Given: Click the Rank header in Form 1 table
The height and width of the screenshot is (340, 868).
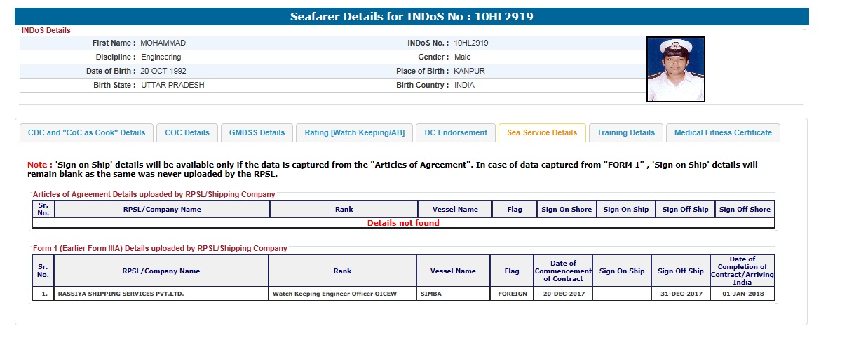Looking at the screenshot, I should [x=342, y=271].
